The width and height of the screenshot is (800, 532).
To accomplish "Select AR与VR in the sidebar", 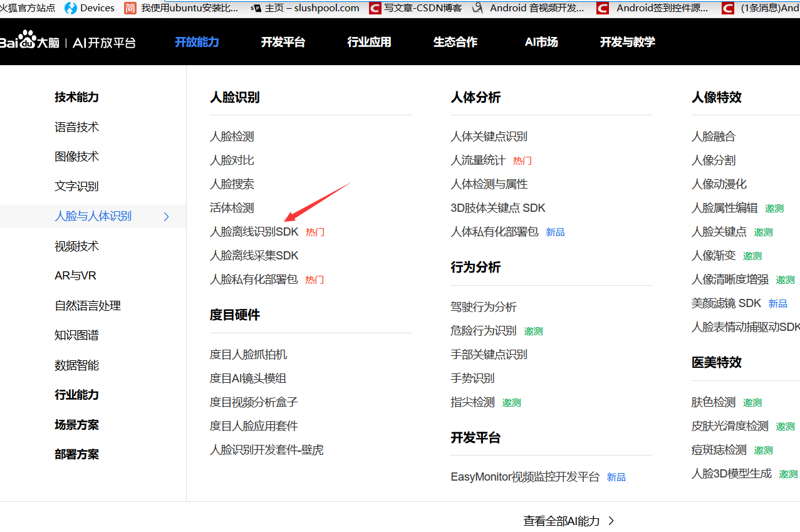I will 75,276.
